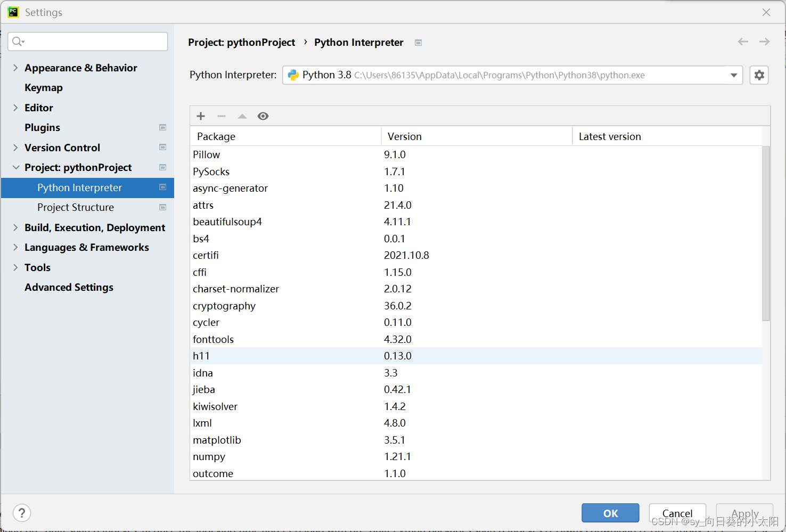The height and width of the screenshot is (532, 786).
Task: Select the fonttools package row
Action: coord(476,339)
